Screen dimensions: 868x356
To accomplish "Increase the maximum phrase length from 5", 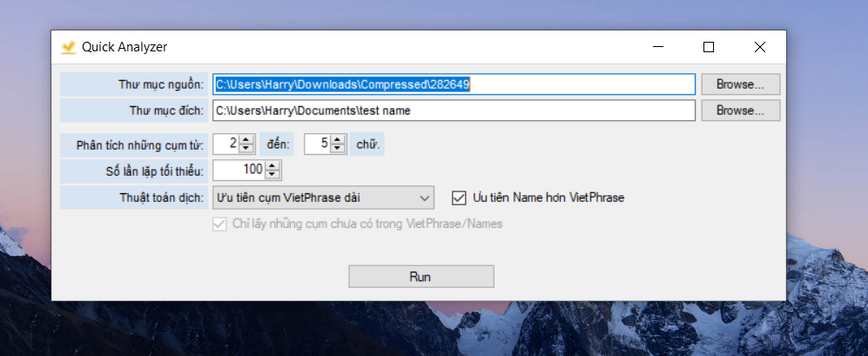I will tap(338, 139).
